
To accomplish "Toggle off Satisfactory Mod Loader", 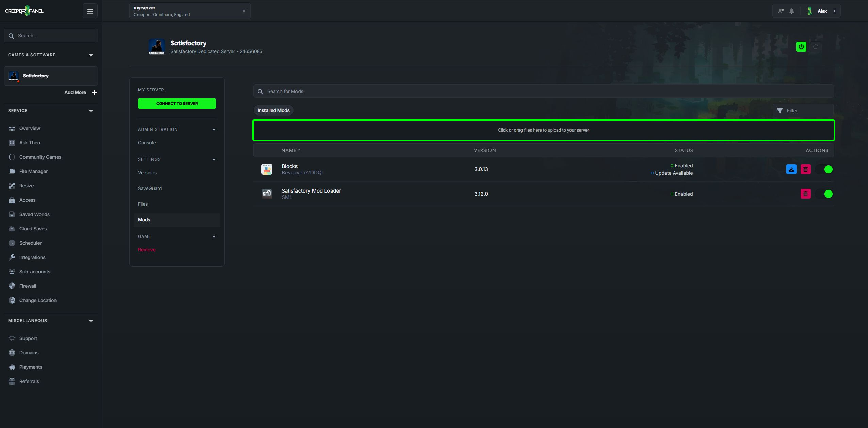I will pos(824,194).
